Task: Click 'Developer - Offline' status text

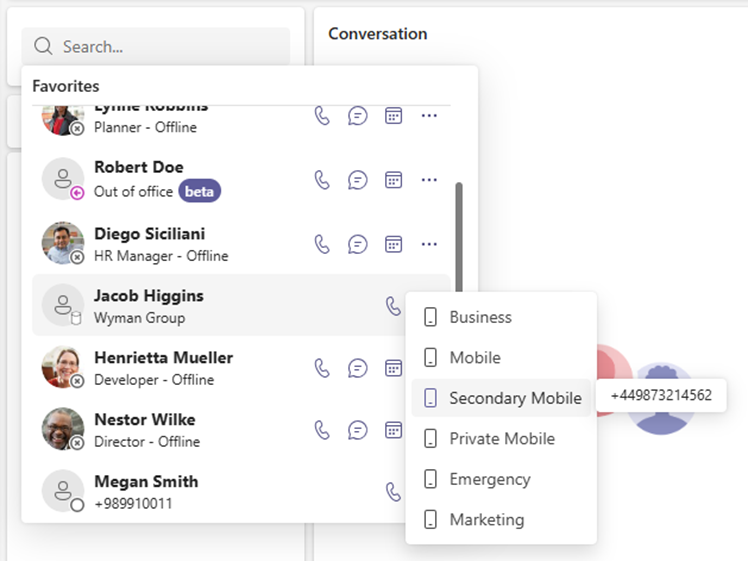Action: 154,380
